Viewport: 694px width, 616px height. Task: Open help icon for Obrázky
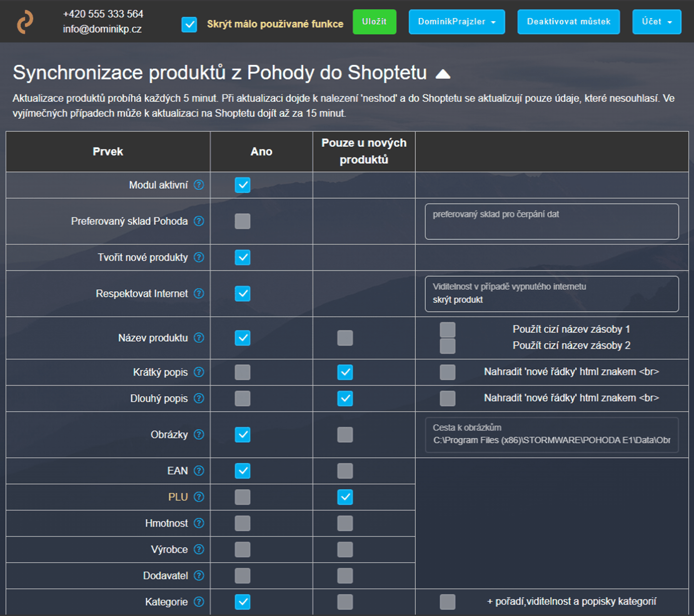click(x=199, y=435)
